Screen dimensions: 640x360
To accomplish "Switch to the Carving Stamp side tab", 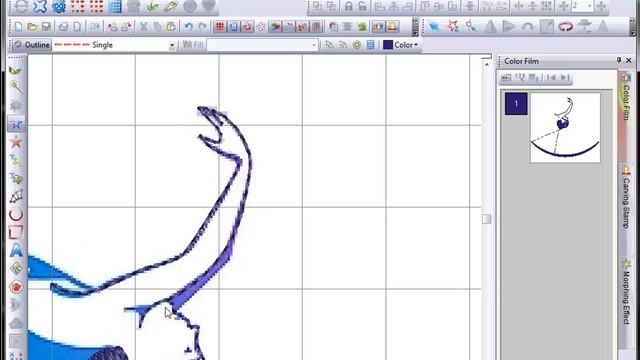I will (626, 199).
